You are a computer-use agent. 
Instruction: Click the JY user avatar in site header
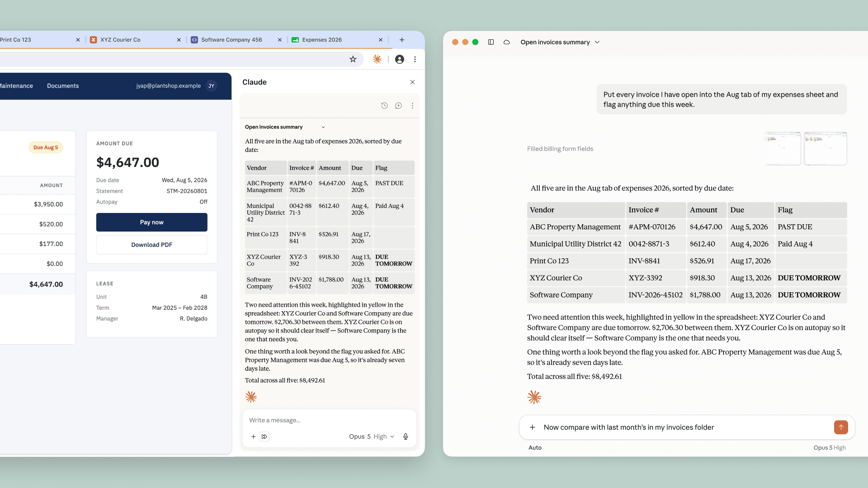tap(211, 86)
